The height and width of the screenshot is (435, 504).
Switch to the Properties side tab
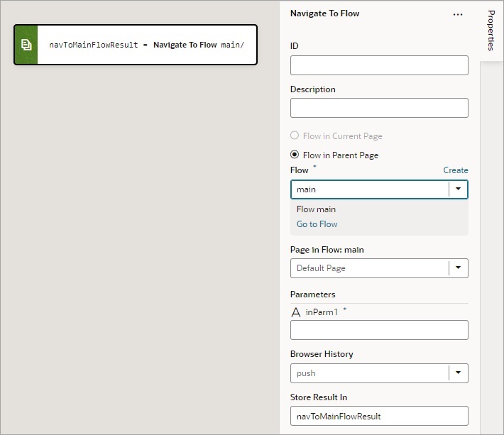pyautogui.click(x=491, y=31)
